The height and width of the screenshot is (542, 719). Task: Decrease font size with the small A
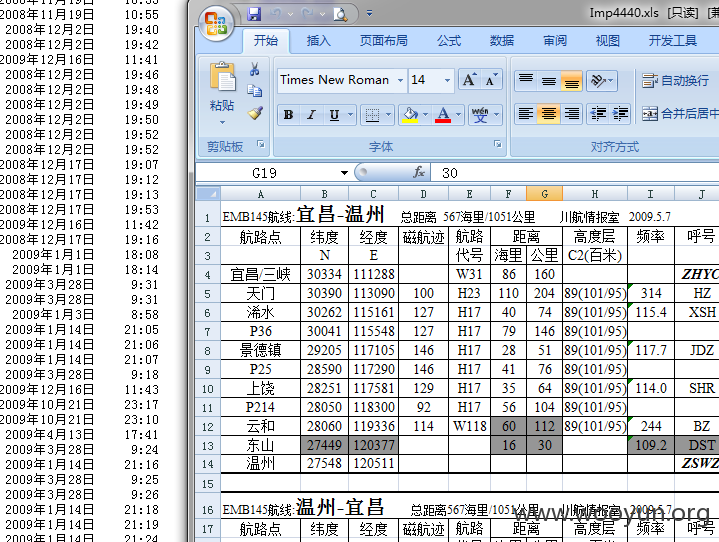[x=491, y=80]
